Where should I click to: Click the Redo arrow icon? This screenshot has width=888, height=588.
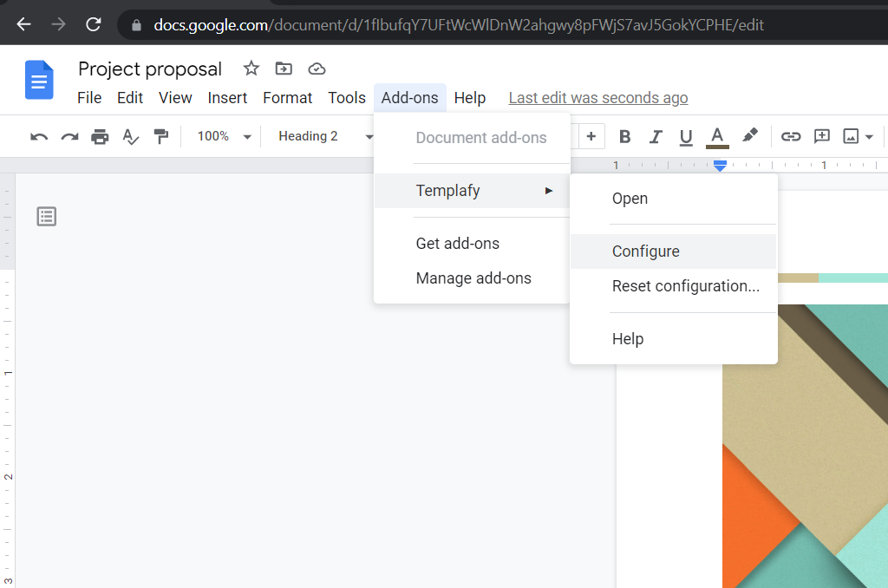click(x=69, y=136)
